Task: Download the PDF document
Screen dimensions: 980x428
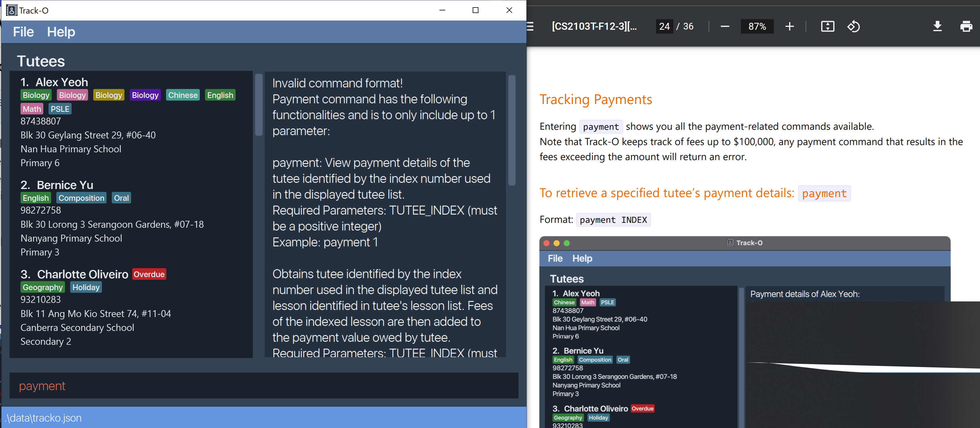Action: 937,26
